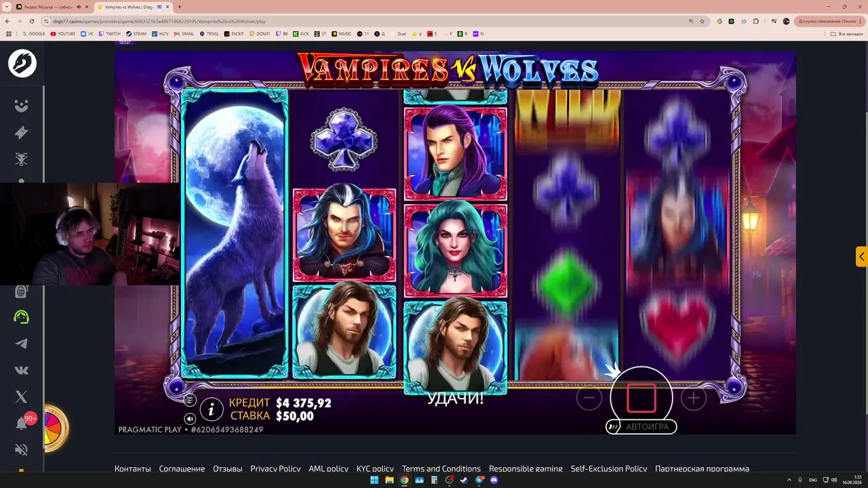The height and width of the screenshot is (488, 868).
Task: Open Chrome from the taskbar
Action: [404, 480]
